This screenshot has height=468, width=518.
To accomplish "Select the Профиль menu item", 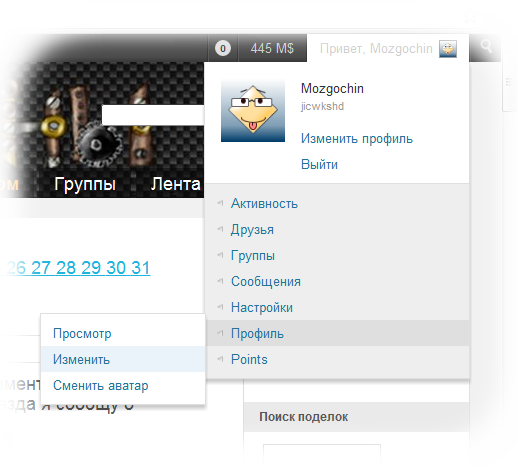I will pyautogui.click(x=337, y=333).
